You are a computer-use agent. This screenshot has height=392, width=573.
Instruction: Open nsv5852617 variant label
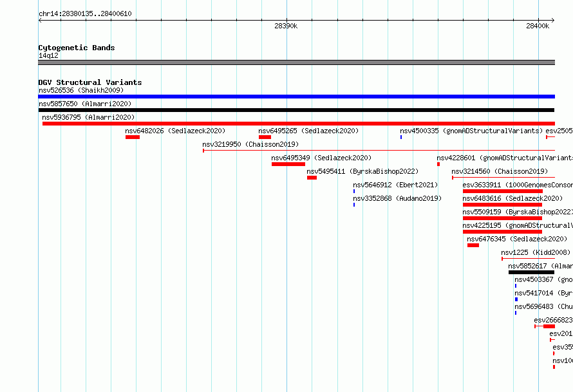540,266
